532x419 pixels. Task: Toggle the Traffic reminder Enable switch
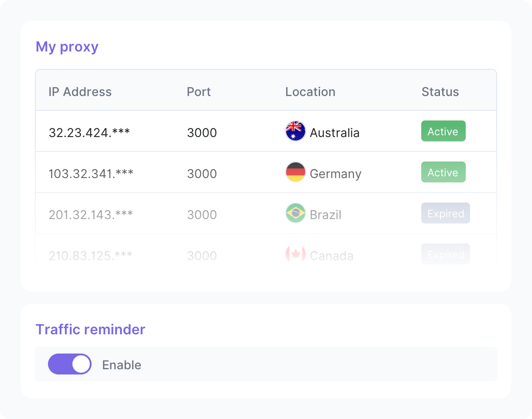[70, 364]
